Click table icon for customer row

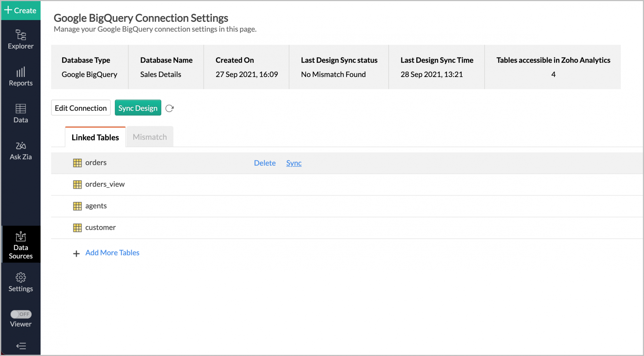77,228
